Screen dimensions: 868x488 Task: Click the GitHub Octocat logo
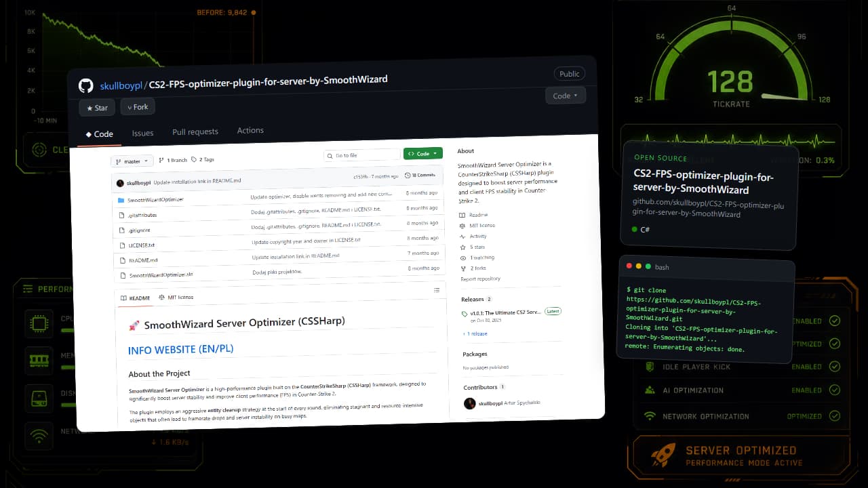tap(85, 86)
